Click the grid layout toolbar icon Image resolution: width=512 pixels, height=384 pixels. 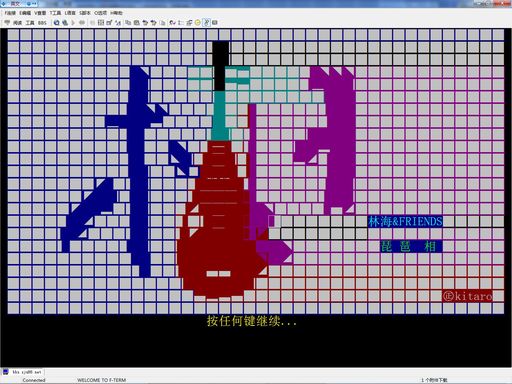click(101, 23)
